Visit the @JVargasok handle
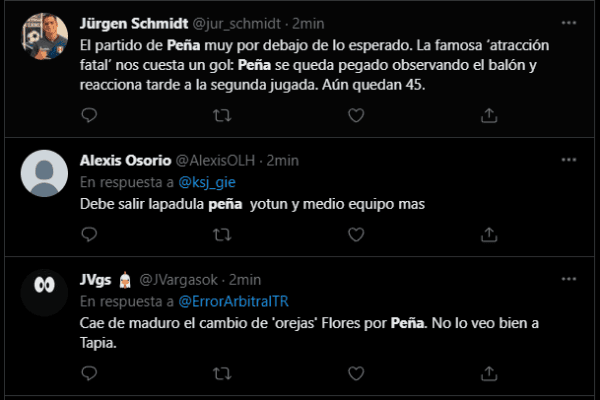The height and width of the screenshot is (400, 600). (x=181, y=280)
